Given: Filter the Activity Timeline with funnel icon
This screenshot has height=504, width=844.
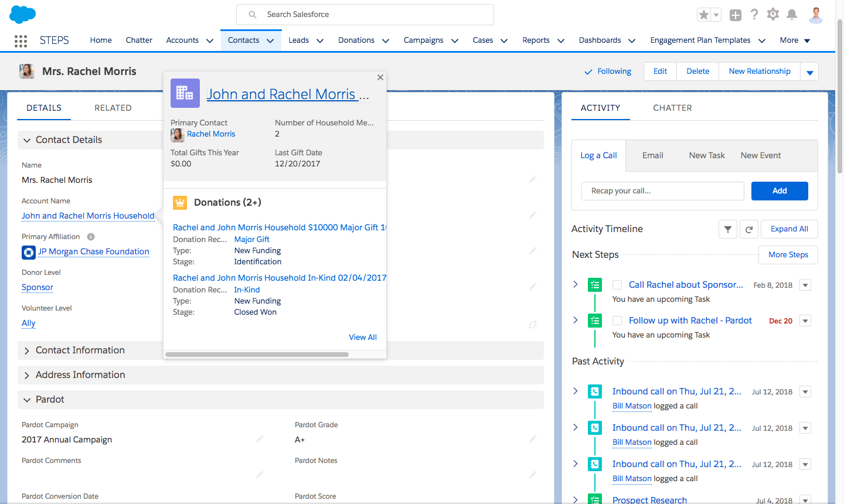Looking at the screenshot, I should tap(727, 229).
